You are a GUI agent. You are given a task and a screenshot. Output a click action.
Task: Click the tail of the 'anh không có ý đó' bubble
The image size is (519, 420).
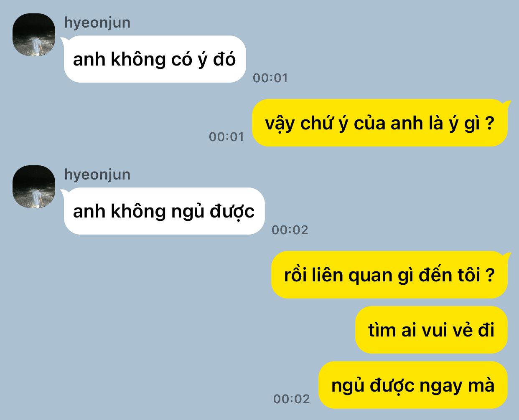click(64, 40)
